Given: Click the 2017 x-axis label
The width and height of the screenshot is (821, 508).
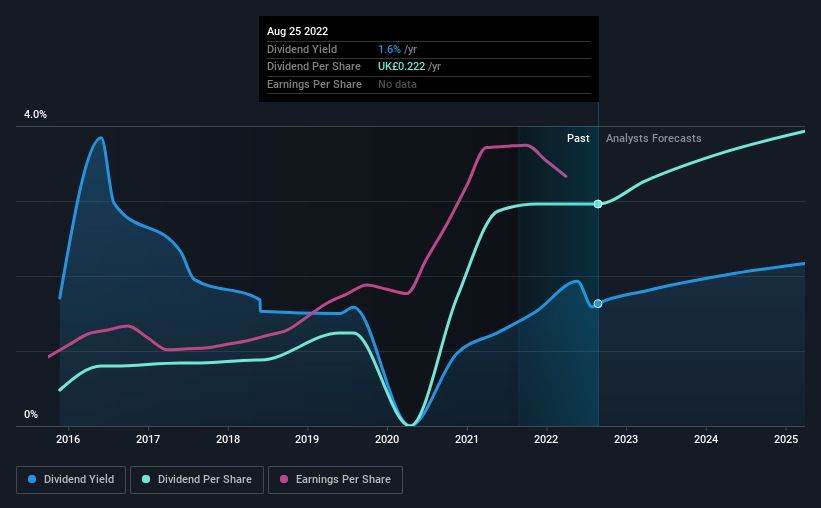Looking at the screenshot, I should 148,439.
